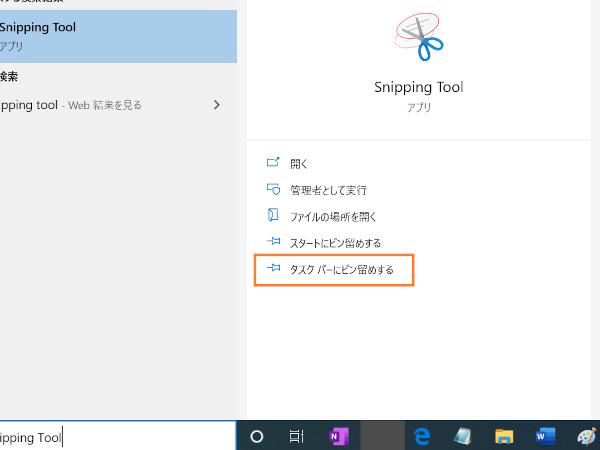Open Microsoft Edge from the taskbar
The width and height of the screenshot is (600, 450).
click(x=422, y=436)
